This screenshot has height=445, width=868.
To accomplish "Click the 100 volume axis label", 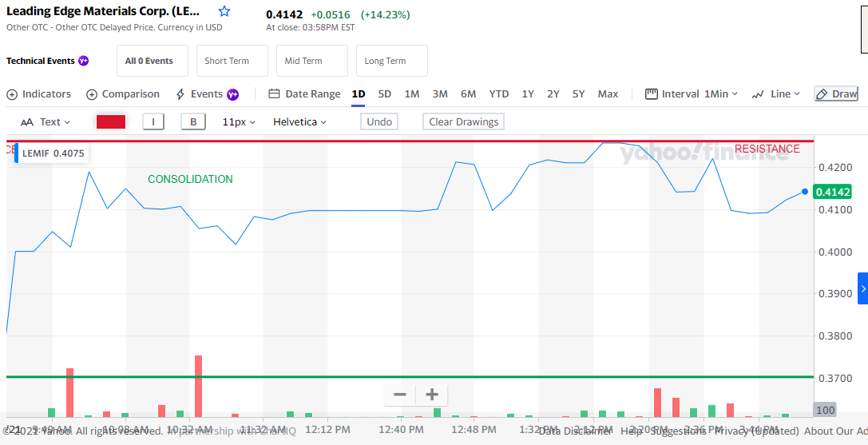I will click(825, 410).
